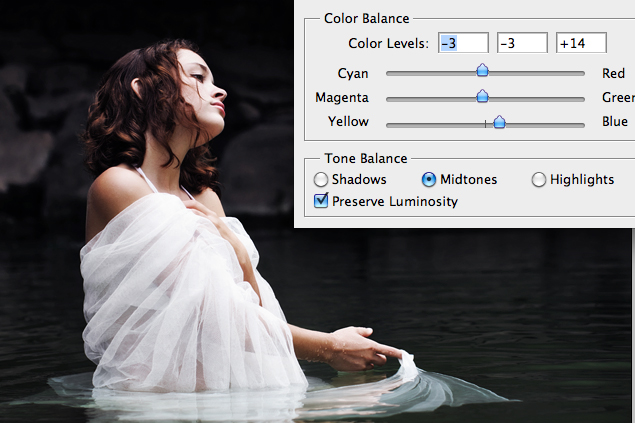The image size is (635, 423).
Task: Click the Color Balance group title
Action: tap(367, 19)
